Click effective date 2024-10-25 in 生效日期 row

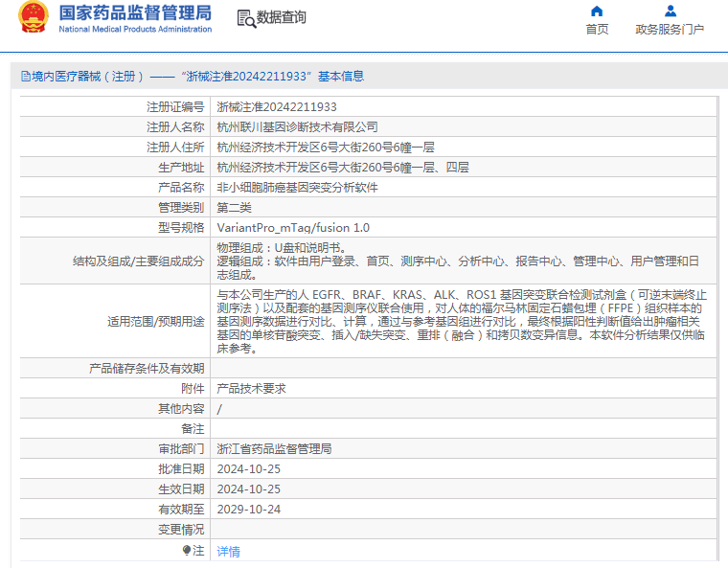(x=248, y=489)
